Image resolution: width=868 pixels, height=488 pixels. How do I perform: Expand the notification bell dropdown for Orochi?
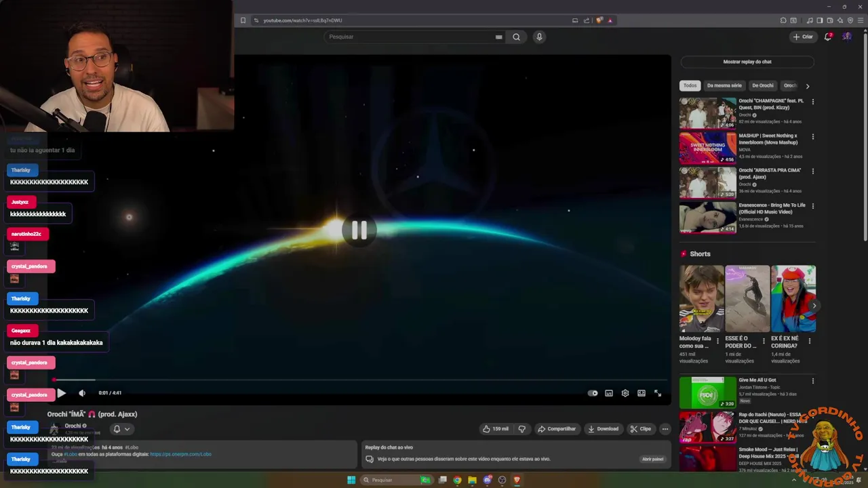point(121,429)
